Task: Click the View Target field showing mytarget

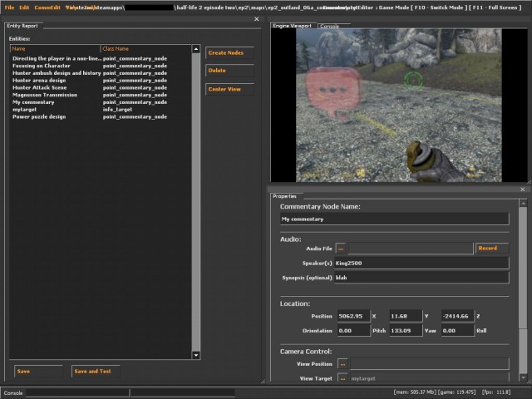Action: click(430, 378)
